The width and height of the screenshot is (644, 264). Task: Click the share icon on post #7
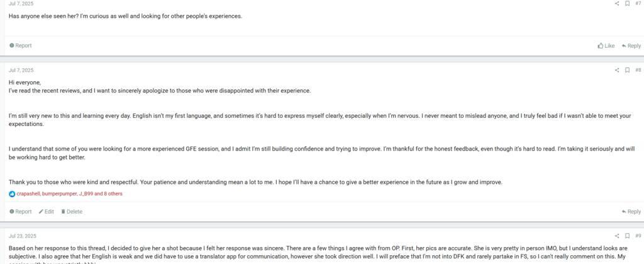click(x=617, y=4)
